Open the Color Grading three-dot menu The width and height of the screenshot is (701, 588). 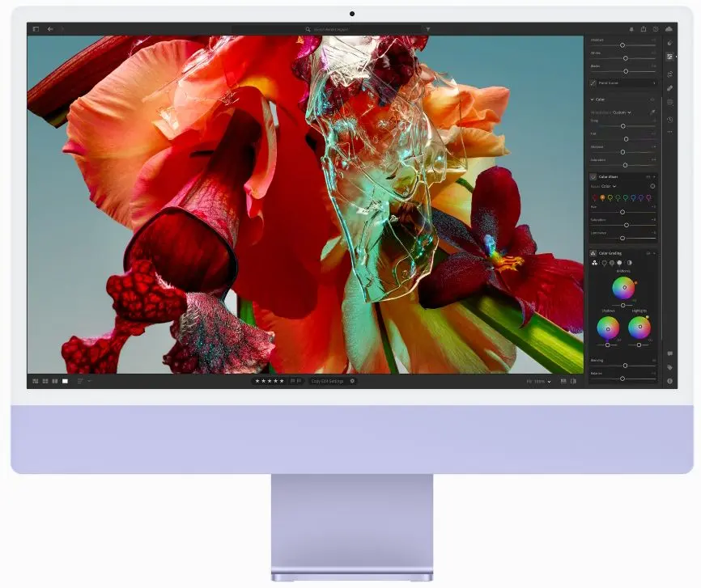[x=648, y=252]
